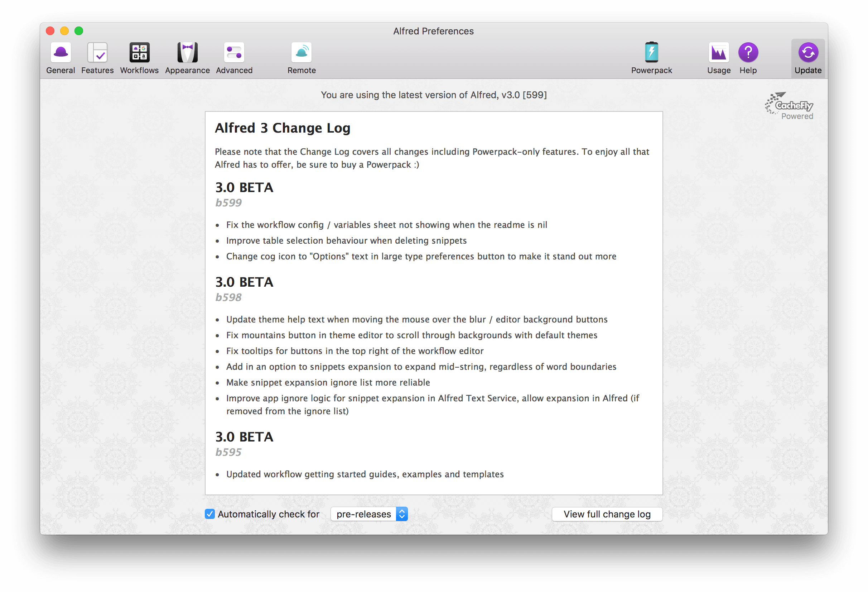Click 'Change cog icon to Options' entry
The height and width of the screenshot is (592, 868).
tap(421, 256)
